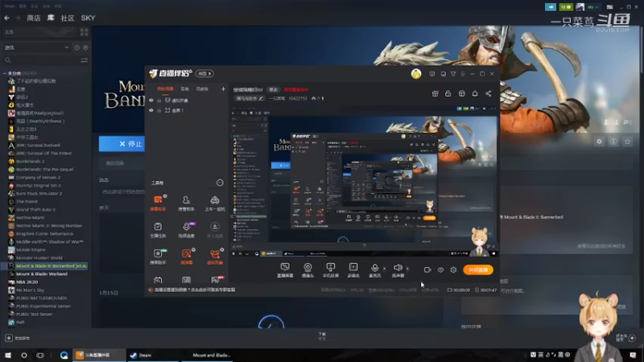Open the hamburger menu in streaming tool title bar
Screen dimensions: 644x362
click(x=463, y=74)
